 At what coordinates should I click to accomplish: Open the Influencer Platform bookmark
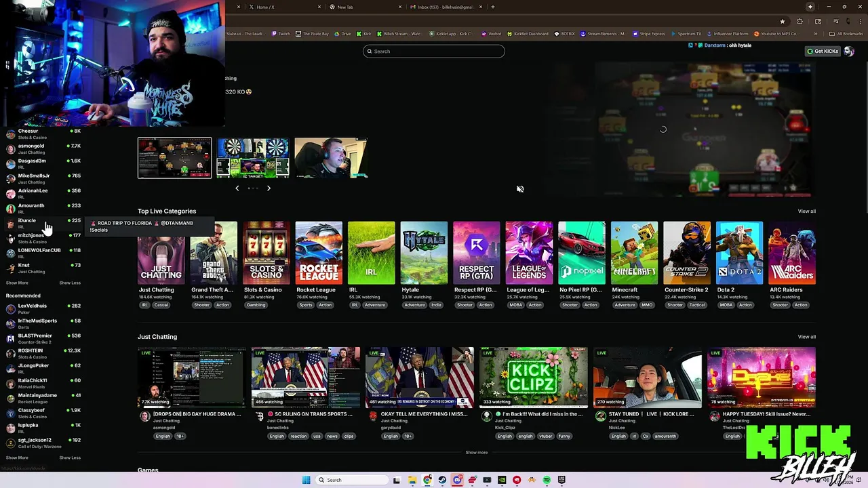727,34
